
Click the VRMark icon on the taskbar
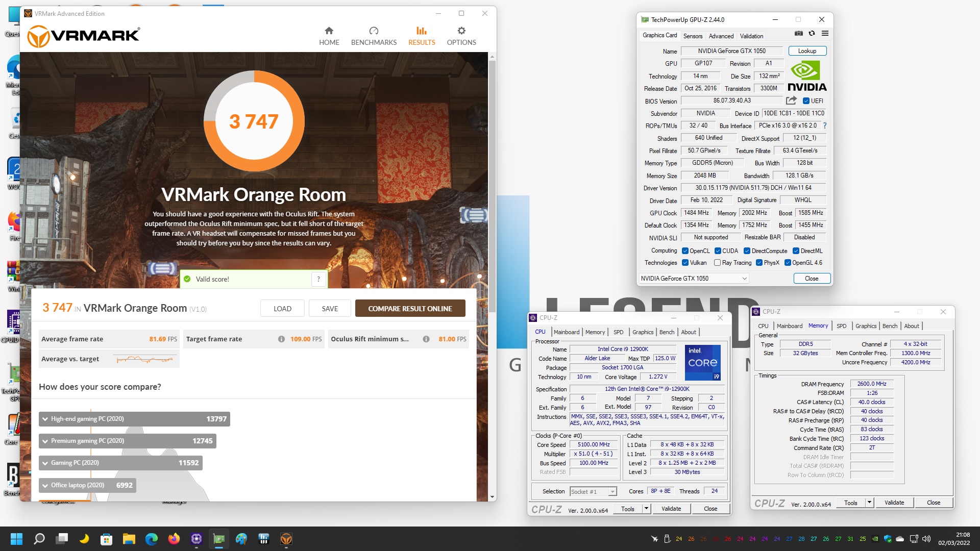coord(286,539)
